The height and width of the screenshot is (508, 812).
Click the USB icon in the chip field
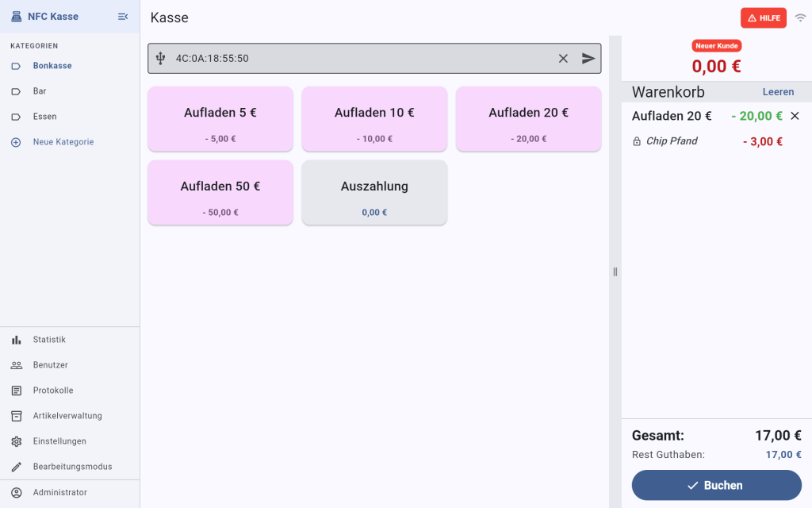(x=160, y=59)
